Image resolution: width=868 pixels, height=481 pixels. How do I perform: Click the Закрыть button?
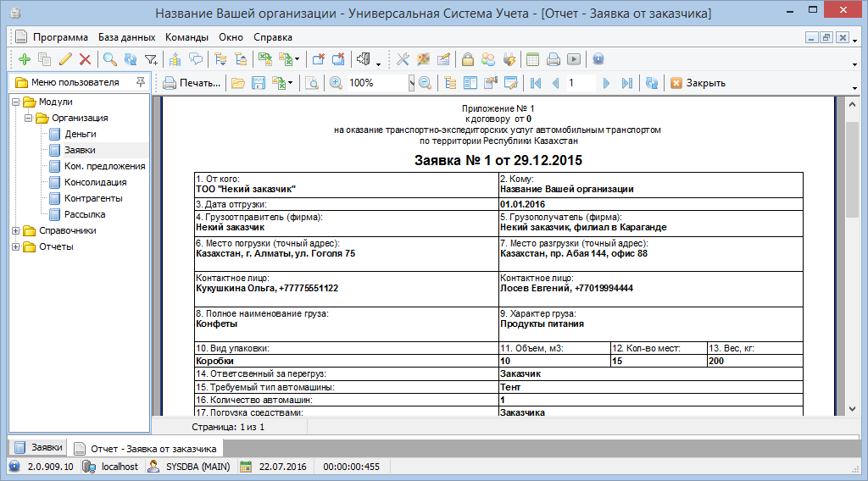tap(698, 83)
